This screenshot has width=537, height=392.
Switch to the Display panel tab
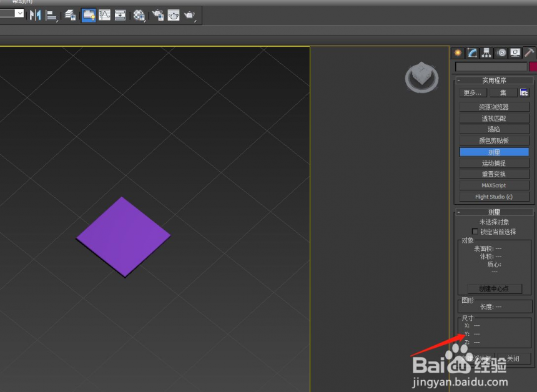[515, 52]
